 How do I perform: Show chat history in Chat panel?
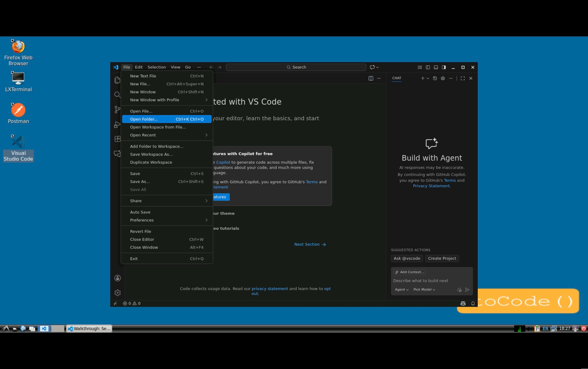click(435, 78)
